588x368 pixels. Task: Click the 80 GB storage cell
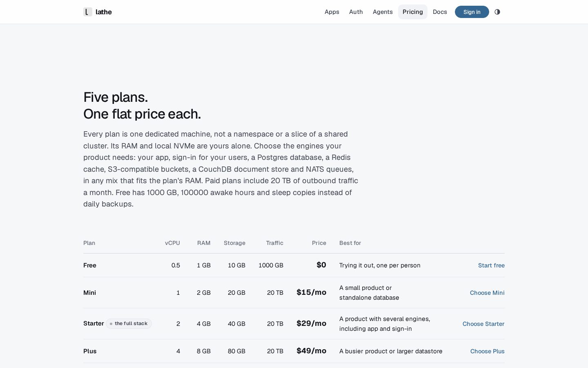(236, 351)
